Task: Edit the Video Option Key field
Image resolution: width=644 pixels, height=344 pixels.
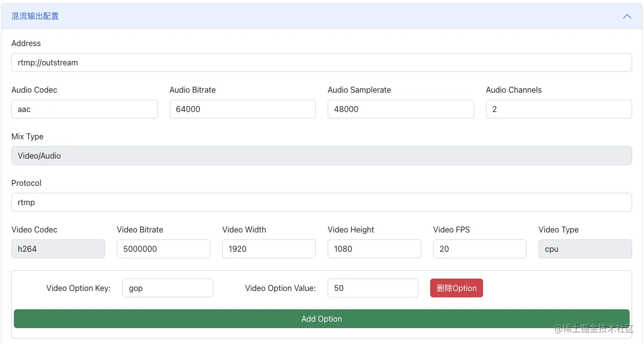Action: click(x=167, y=288)
